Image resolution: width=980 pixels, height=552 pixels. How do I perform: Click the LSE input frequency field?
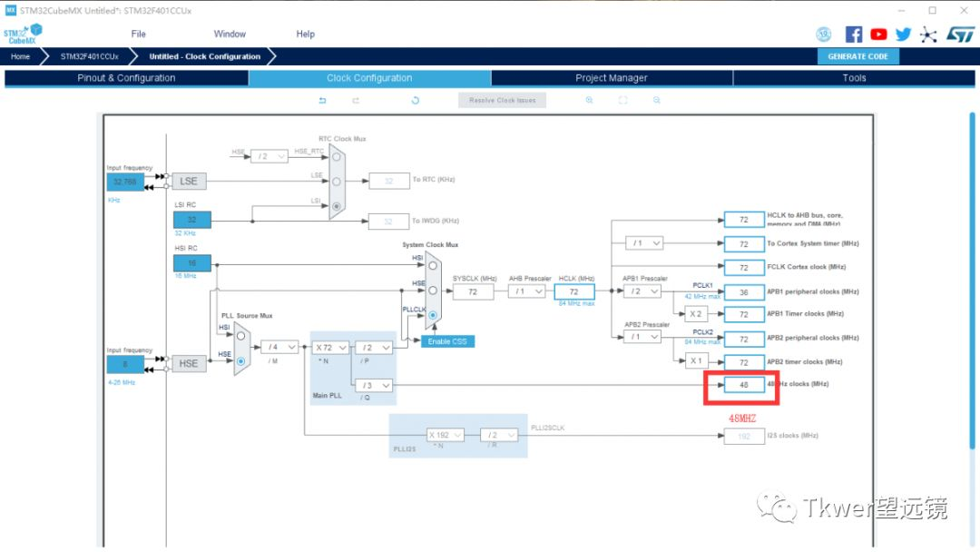[x=125, y=182]
